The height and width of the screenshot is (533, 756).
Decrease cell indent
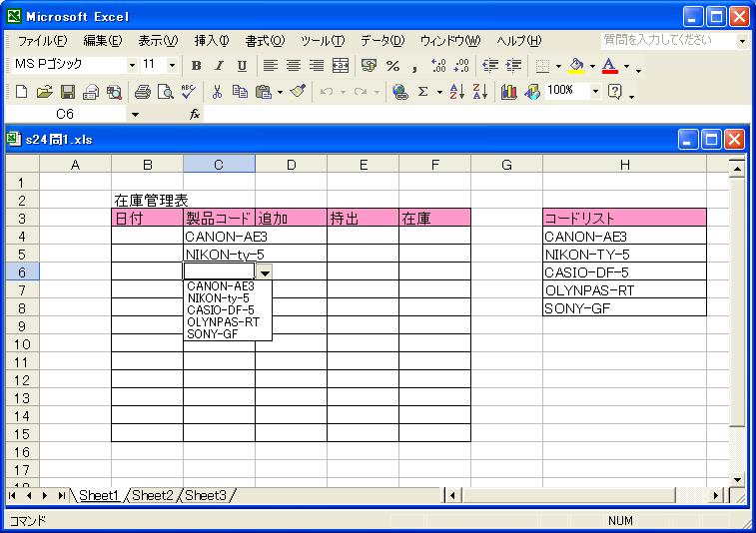coord(490,66)
